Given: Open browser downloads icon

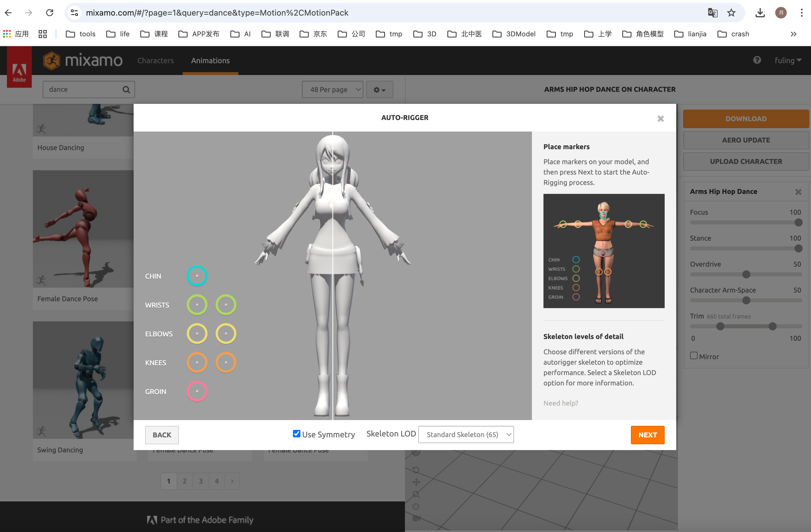Looking at the screenshot, I should coord(760,13).
